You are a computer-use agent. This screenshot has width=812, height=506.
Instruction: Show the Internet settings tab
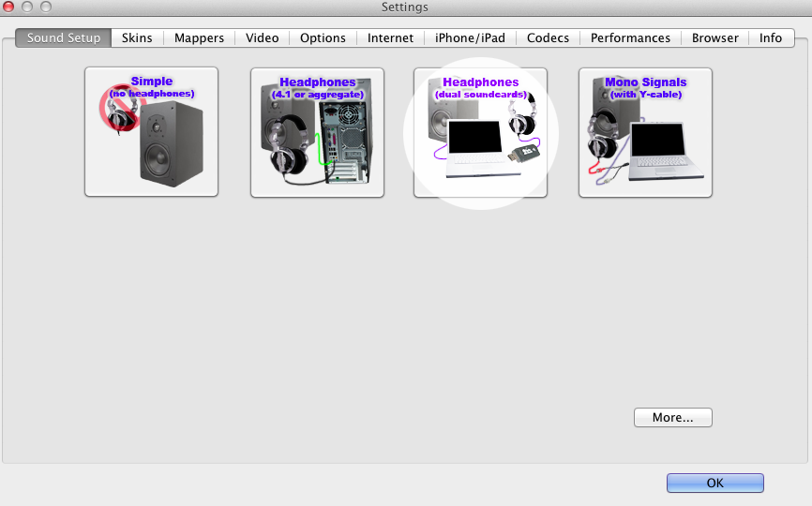click(x=390, y=38)
